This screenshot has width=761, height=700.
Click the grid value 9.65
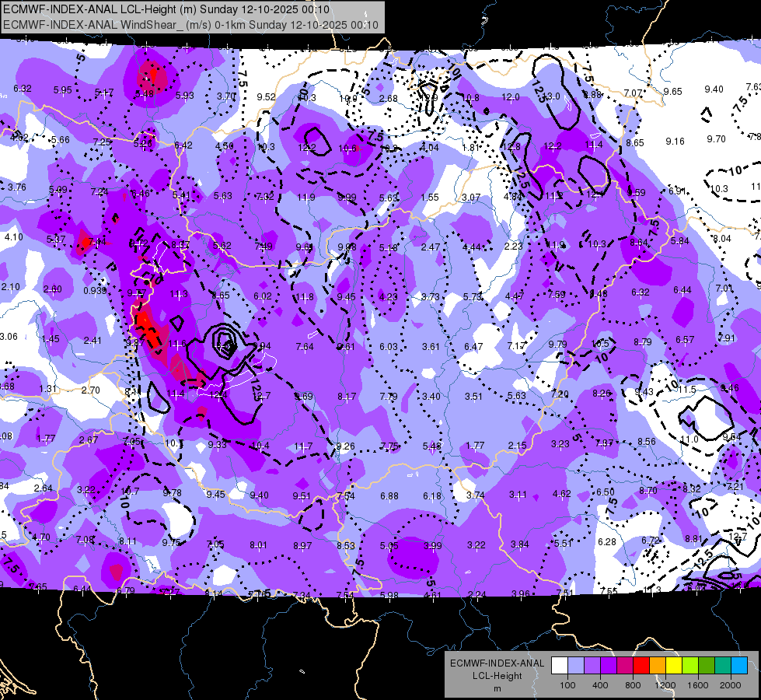point(673,91)
